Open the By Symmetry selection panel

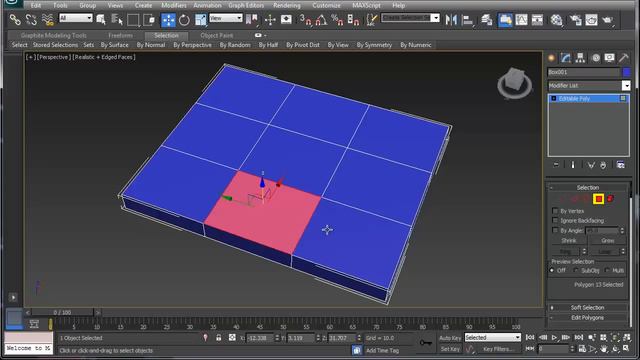(x=374, y=45)
